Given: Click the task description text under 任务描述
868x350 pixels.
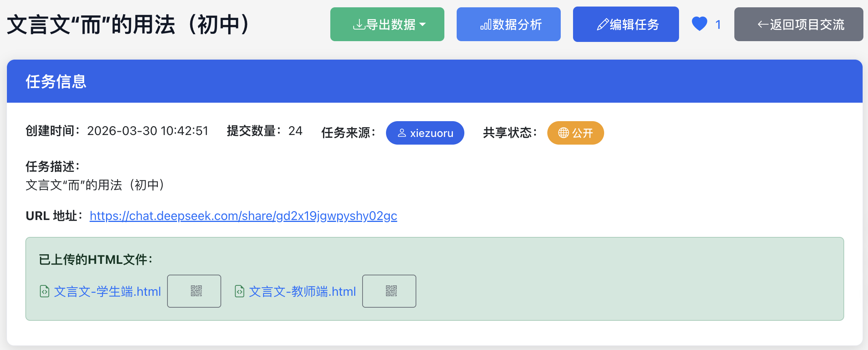Looking at the screenshot, I should 96,185.
